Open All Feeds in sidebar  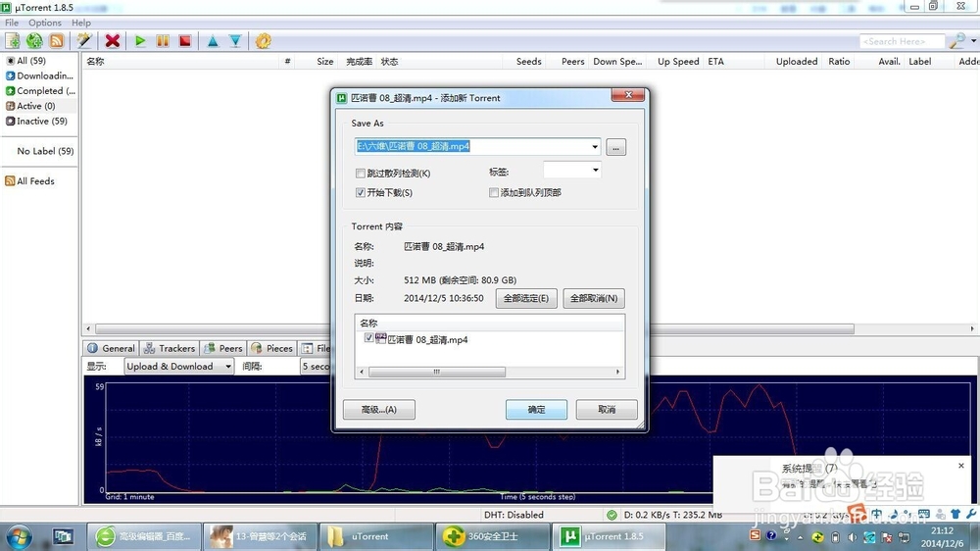(x=30, y=180)
